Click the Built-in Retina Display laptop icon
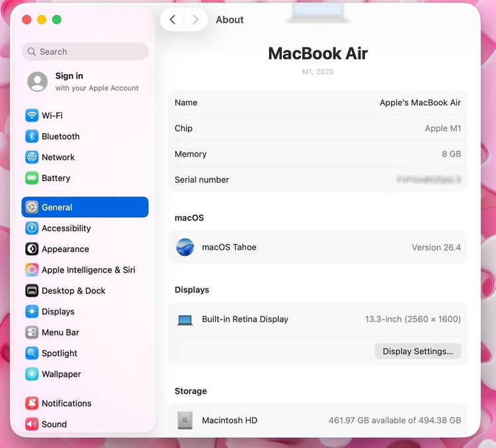496x448 pixels. [185, 320]
